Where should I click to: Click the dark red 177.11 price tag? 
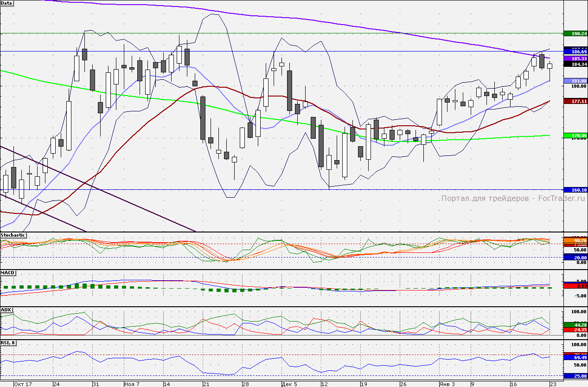point(575,101)
